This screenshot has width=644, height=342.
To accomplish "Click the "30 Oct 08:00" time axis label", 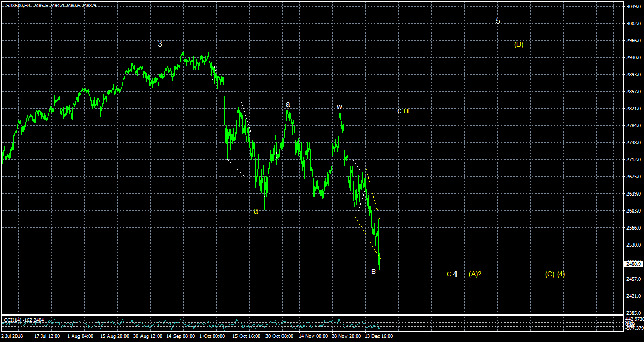I will point(279,336).
